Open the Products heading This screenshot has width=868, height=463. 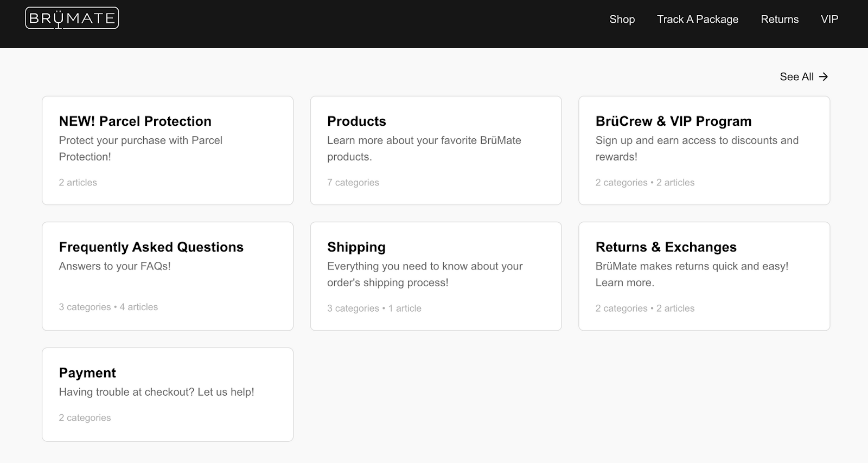point(356,121)
